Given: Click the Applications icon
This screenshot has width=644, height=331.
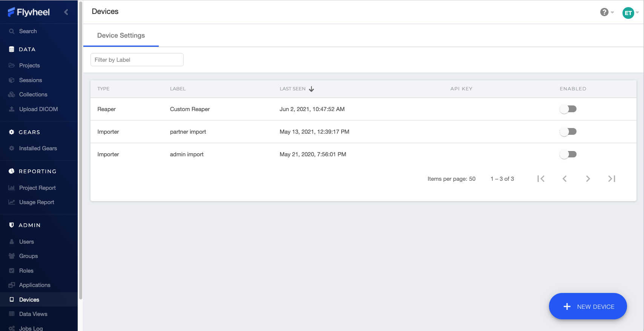Looking at the screenshot, I should click(12, 285).
